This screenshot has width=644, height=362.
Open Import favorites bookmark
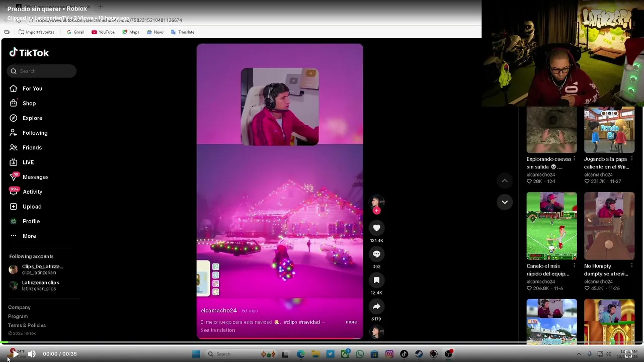pyautogui.click(x=36, y=32)
